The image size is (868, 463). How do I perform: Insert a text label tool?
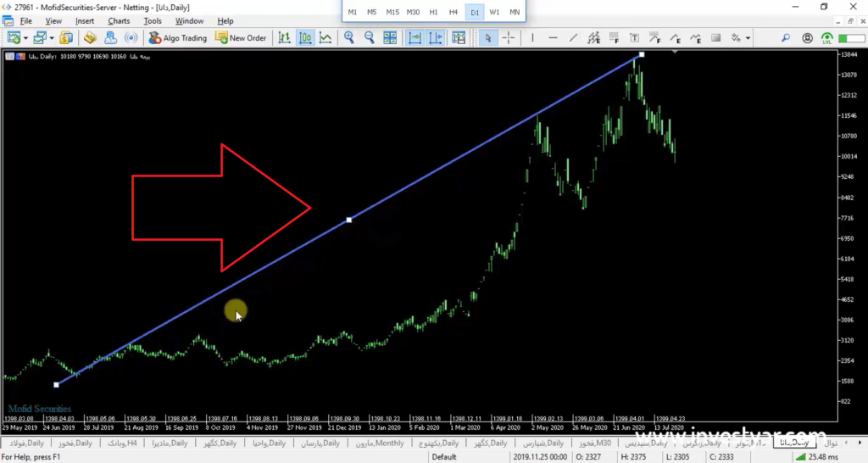[x=634, y=37]
